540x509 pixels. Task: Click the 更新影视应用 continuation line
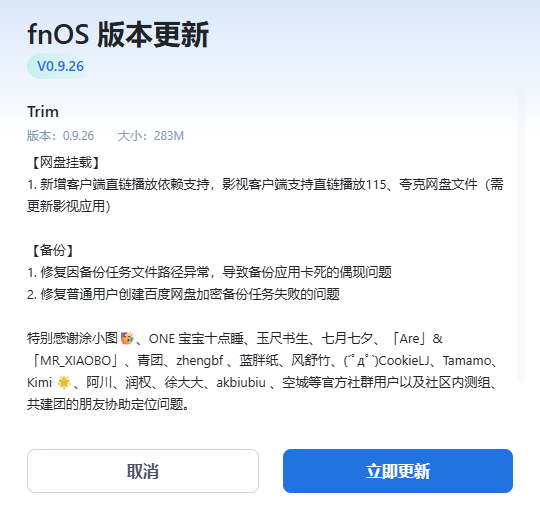click(69, 206)
